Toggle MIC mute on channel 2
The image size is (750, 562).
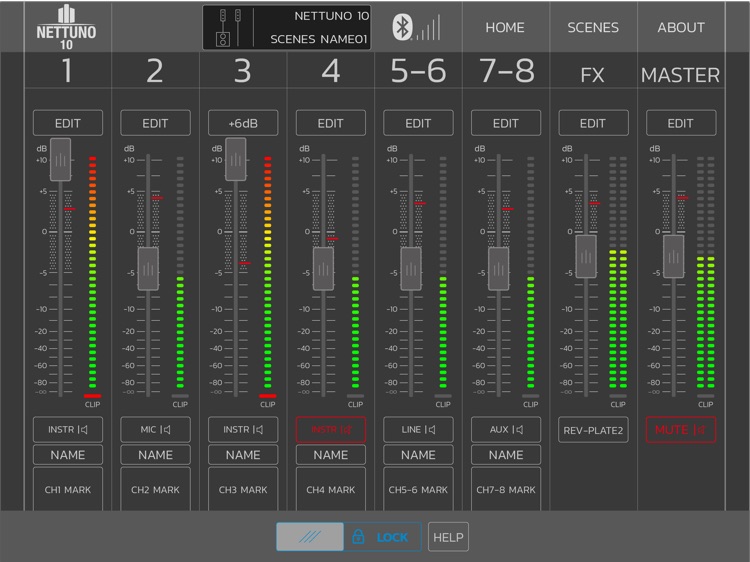coord(155,430)
